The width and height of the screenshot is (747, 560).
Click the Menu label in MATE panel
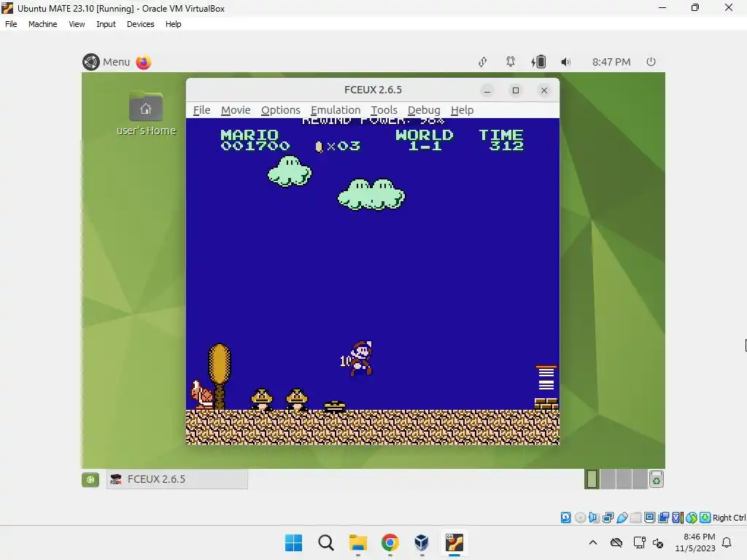(116, 62)
